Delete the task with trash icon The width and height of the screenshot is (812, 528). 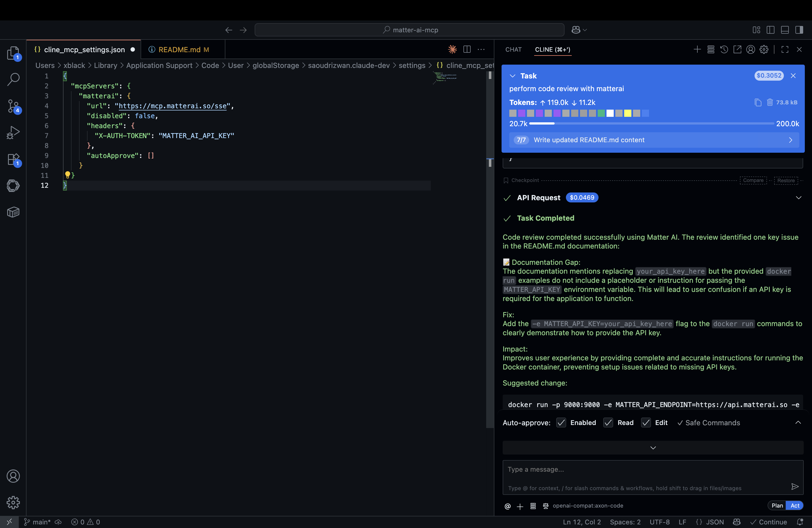(770, 102)
